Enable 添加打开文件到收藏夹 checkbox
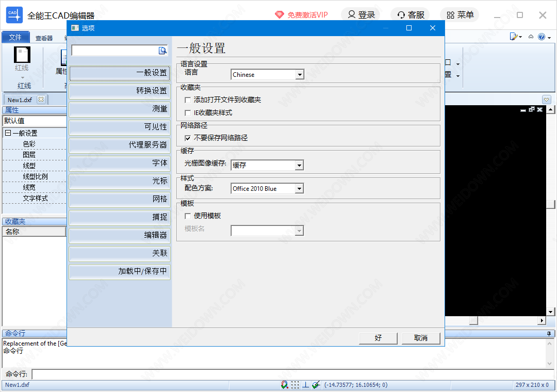557x392 pixels. click(x=188, y=100)
